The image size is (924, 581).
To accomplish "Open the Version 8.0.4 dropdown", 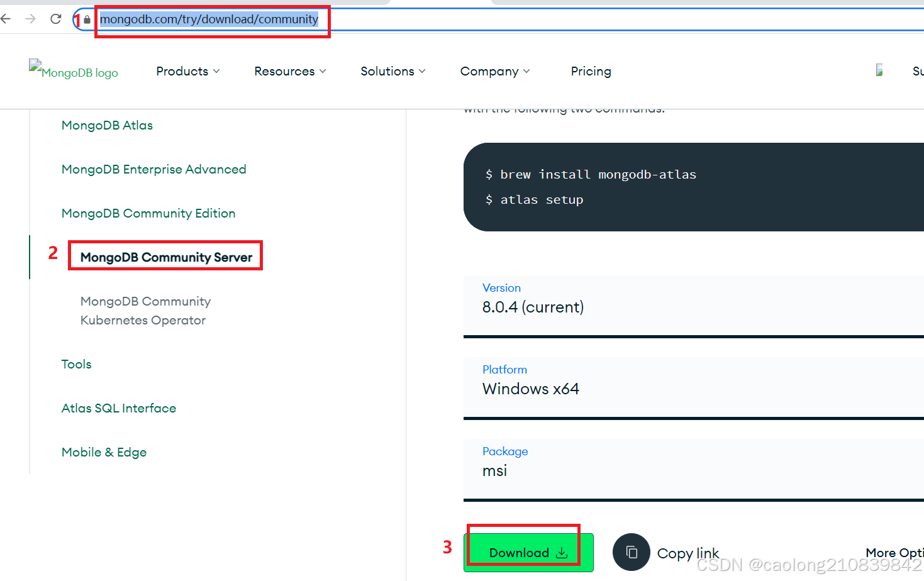I will [x=694, y=306].
